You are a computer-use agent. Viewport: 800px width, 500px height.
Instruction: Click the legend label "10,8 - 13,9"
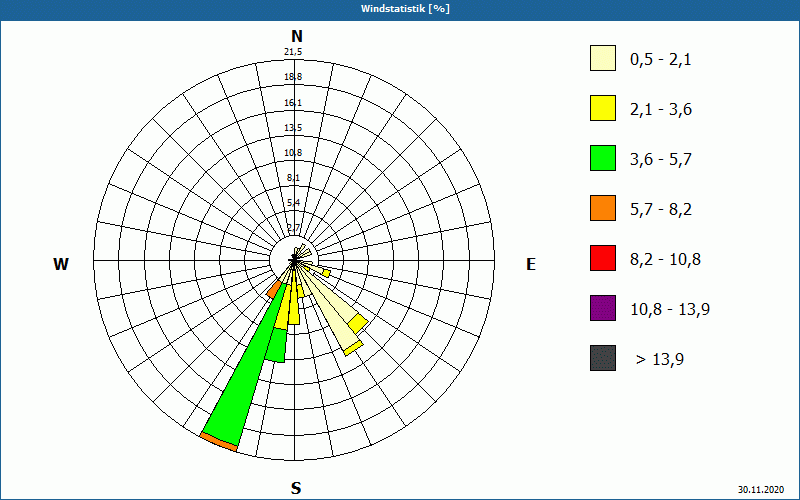670,310
